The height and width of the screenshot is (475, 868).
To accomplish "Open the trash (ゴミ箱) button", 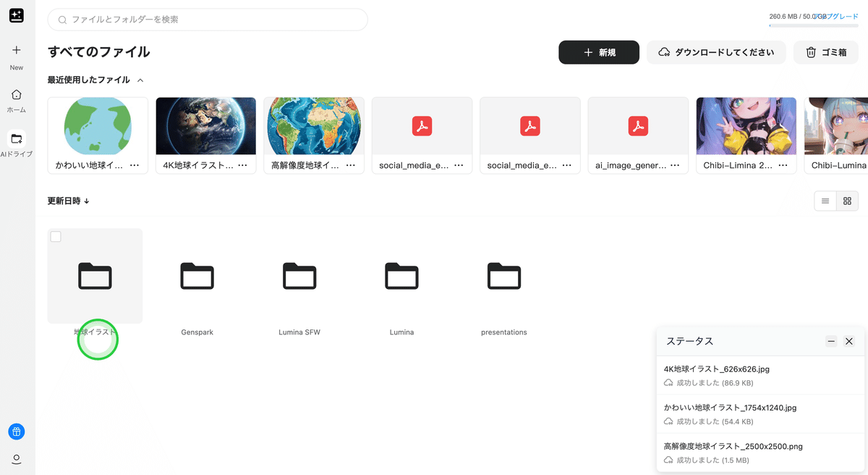I will [x=826, y=52].
